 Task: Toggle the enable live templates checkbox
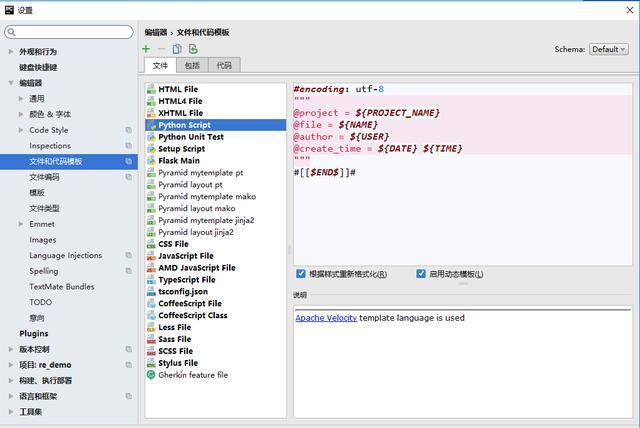421,273
